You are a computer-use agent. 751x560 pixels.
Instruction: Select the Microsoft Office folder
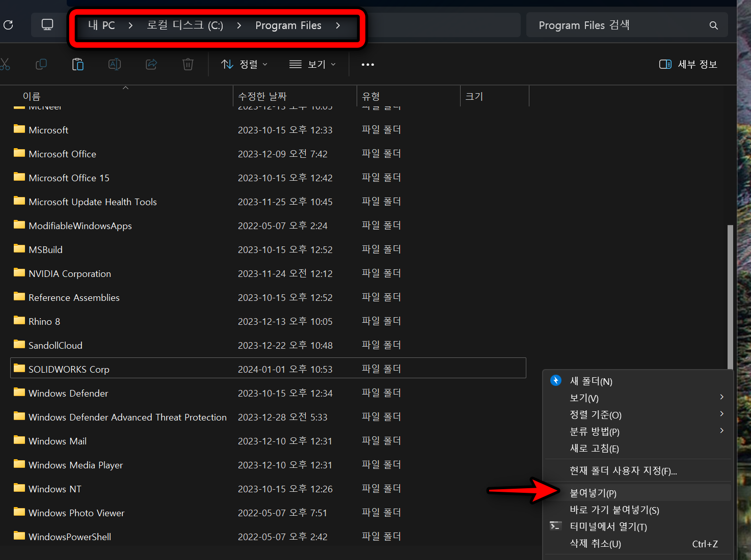pyautogui.click(x=268, y=154)
